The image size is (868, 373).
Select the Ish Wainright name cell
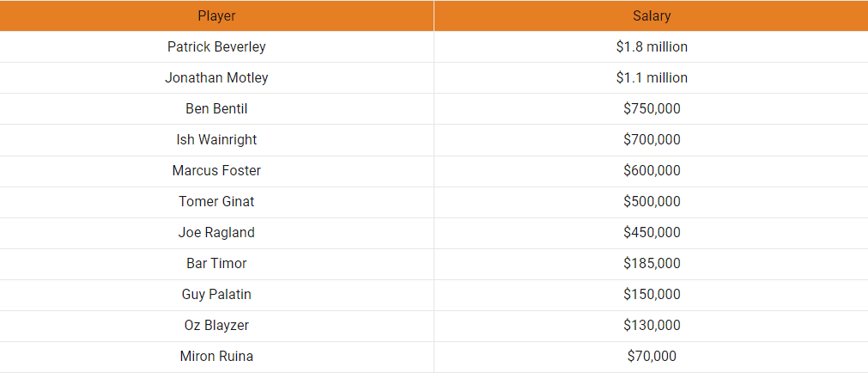216,139
